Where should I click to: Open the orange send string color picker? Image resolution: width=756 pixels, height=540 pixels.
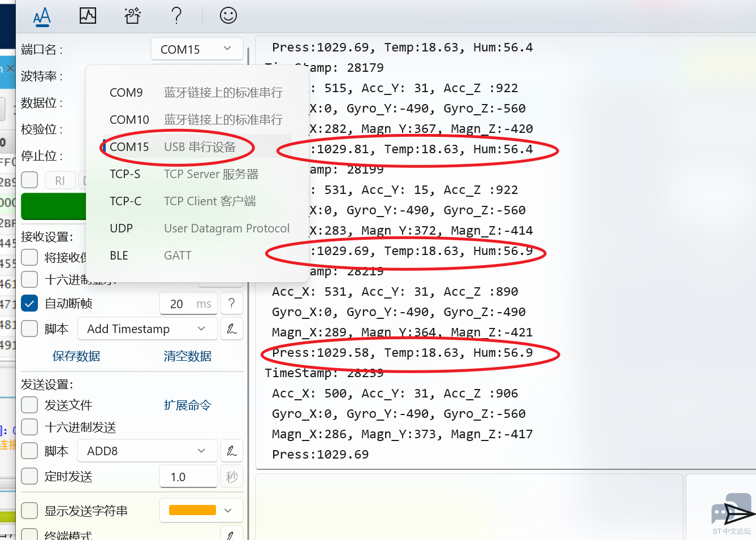pos(201,511)
